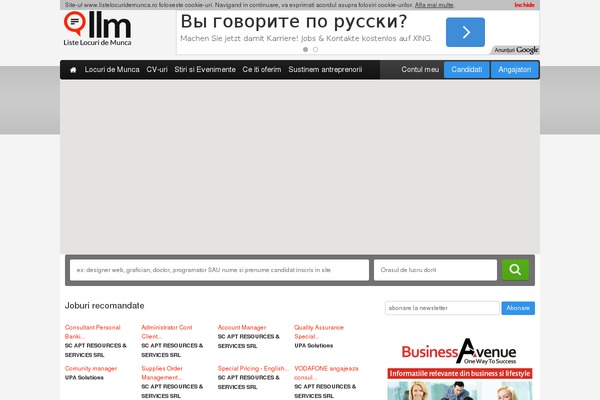Viewport: 600px width, 400px height.
Task: Open Supplies Order Management... job link
Action: 162,373
